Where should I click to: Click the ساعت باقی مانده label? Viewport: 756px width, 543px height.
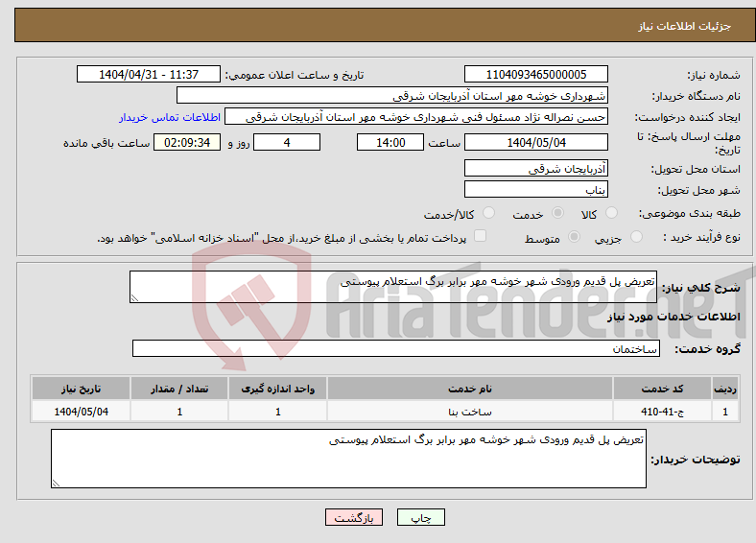pyautogui.click(x=106, y=143)
